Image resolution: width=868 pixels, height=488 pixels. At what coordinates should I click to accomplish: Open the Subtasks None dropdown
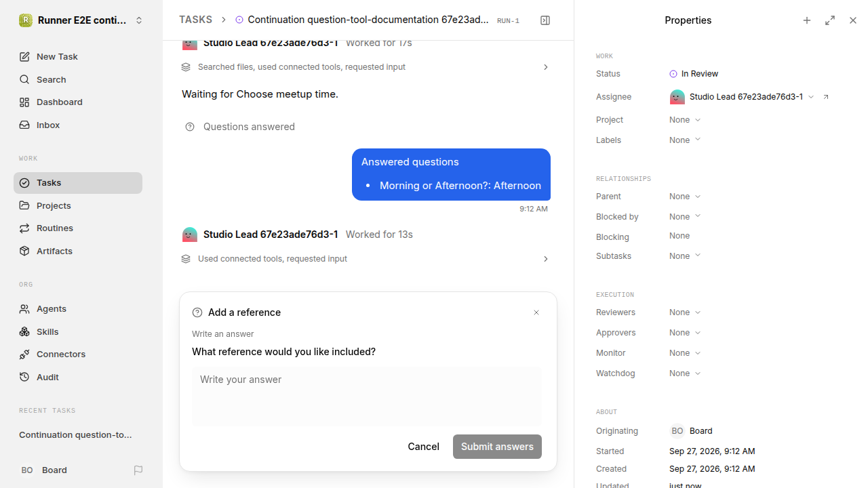pyautogui.click(x=685, y=256)
